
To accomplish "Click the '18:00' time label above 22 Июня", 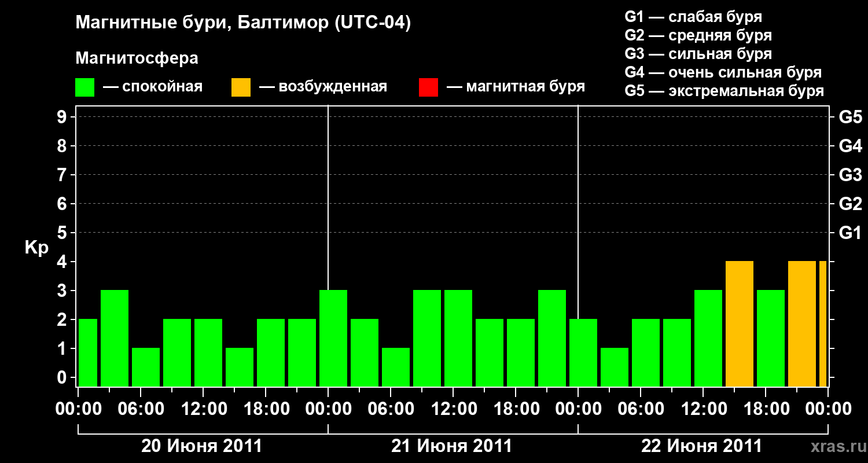I will [766, 409].
